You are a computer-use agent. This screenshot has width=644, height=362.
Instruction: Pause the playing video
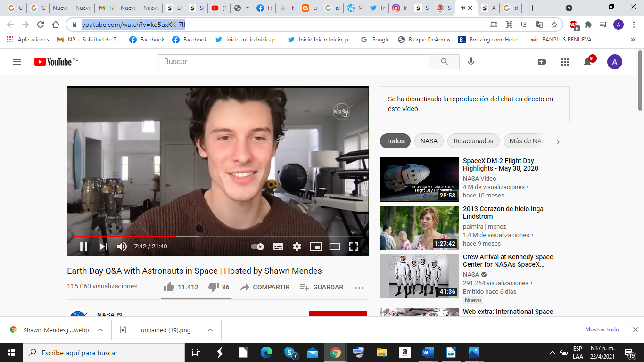pos(84,246)
